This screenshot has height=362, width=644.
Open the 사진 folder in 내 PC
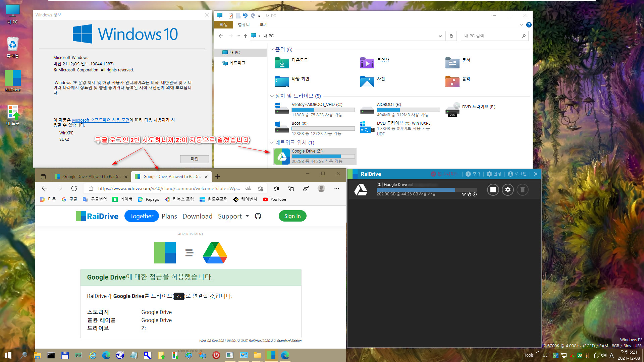coord(373,81)
